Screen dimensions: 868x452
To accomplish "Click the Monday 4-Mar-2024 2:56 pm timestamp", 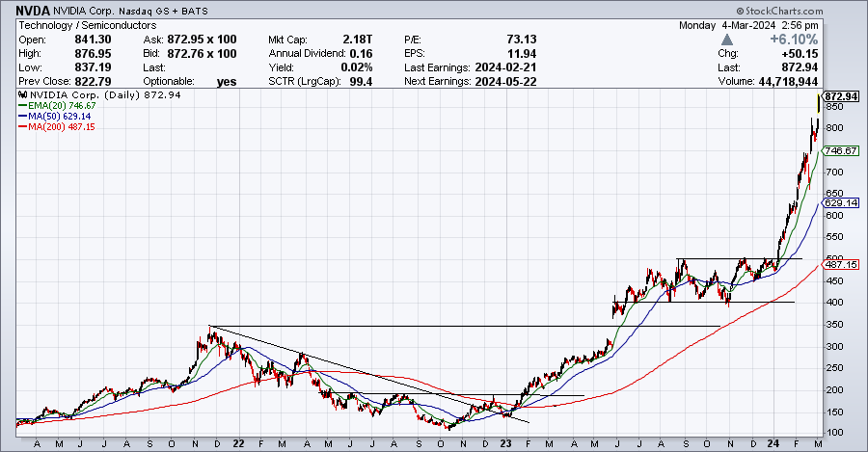I will [x=748, y=25].
